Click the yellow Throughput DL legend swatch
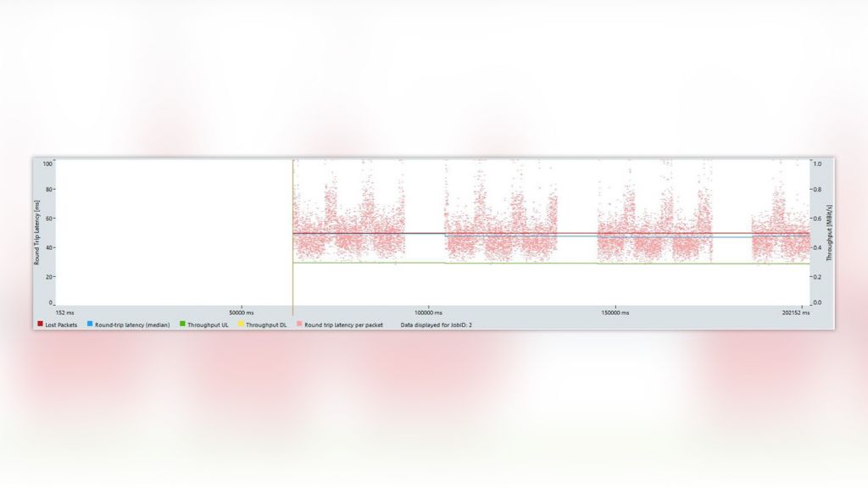This screenshot has width=868, height=488. [241, 324]
